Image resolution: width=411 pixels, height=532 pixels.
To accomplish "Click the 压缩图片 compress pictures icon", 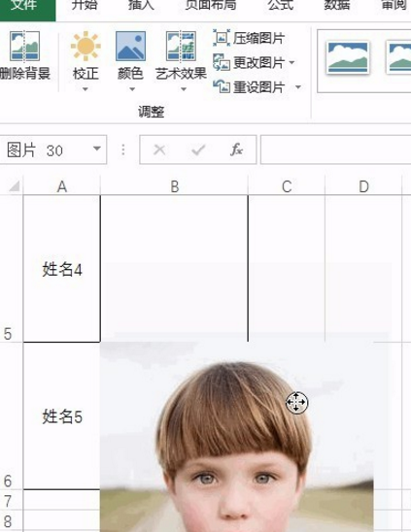I will click(222, 38).
